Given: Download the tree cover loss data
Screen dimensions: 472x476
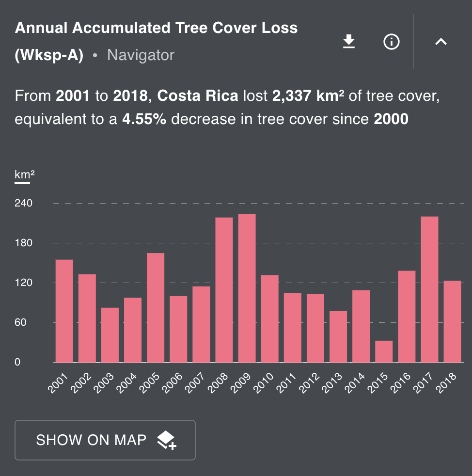Looking at the screenshot, I should click(x=349, y=42).
